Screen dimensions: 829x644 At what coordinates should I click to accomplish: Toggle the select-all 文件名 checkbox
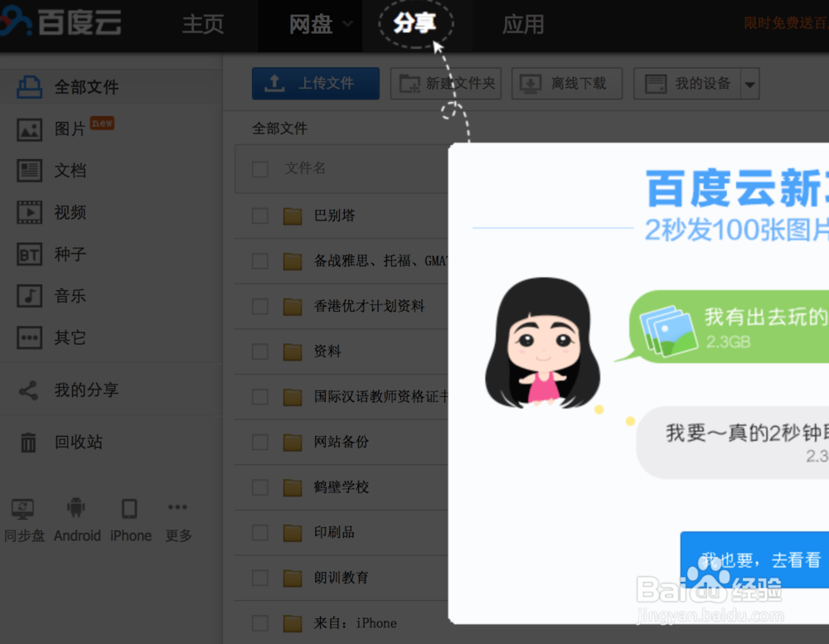[260, 169]
